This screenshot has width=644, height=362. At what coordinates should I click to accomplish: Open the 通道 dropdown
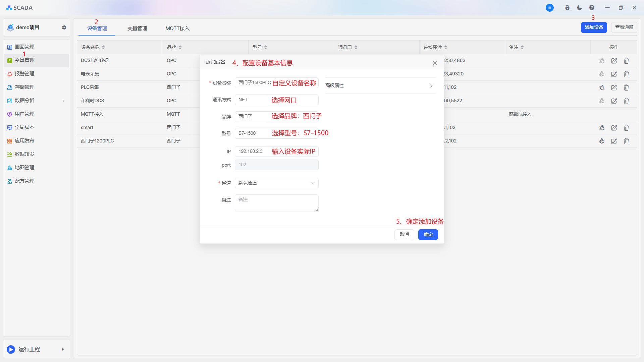coord(276,183)
